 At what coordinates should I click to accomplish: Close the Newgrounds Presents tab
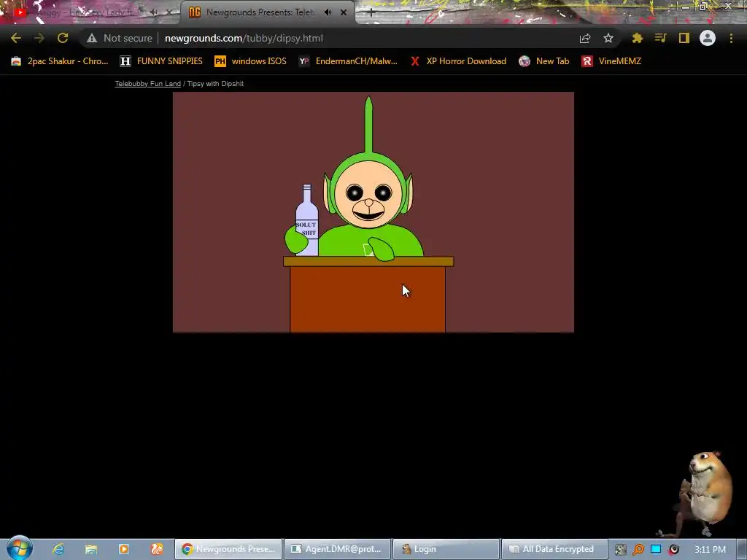(344, 12)
